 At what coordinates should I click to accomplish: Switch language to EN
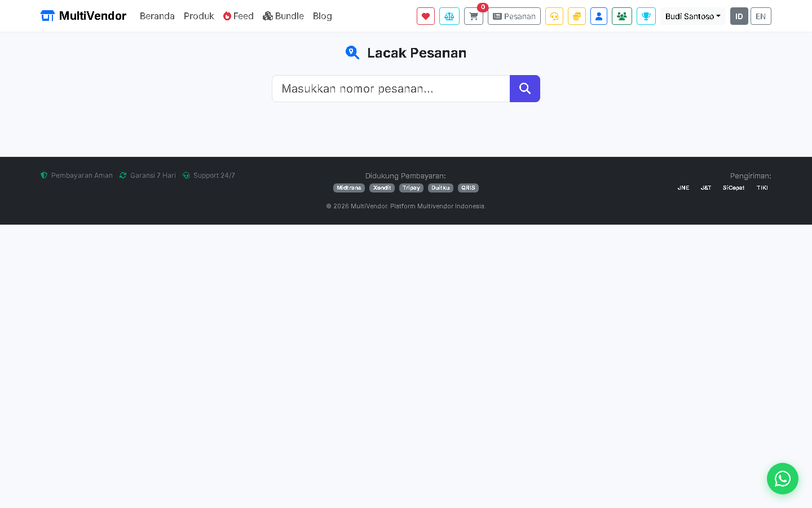click(x=761, y=16)
